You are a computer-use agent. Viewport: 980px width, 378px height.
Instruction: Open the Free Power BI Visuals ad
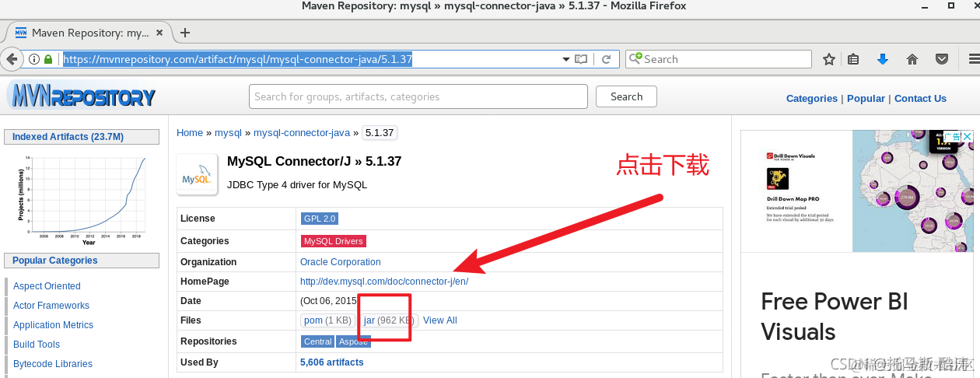pos(835,317)
